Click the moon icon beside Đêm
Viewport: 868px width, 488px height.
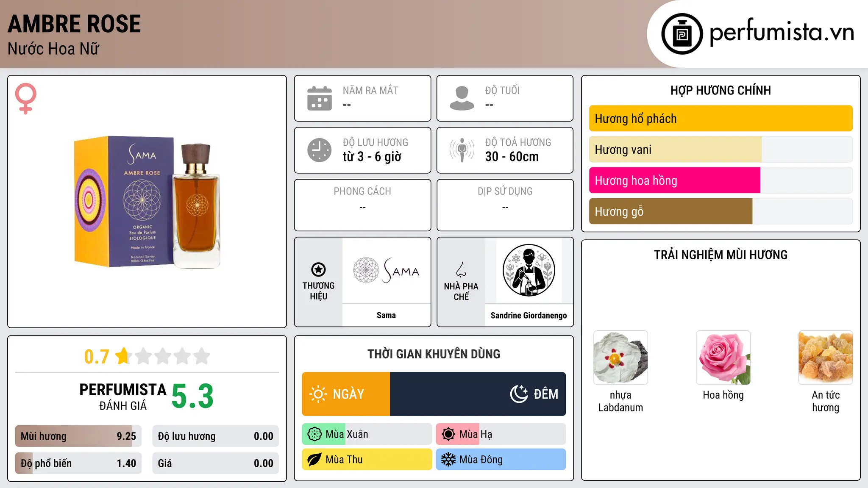[x=519, y=394]
